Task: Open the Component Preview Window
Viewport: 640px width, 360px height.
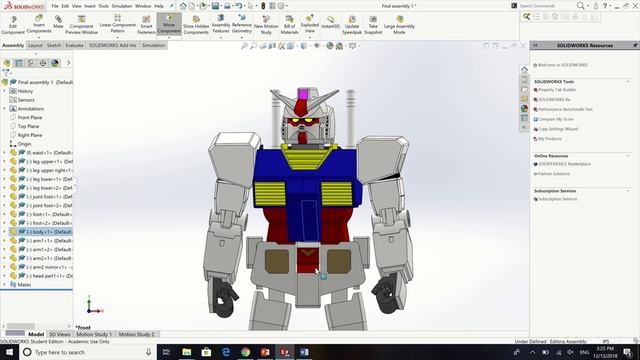Action: point(81,25)
